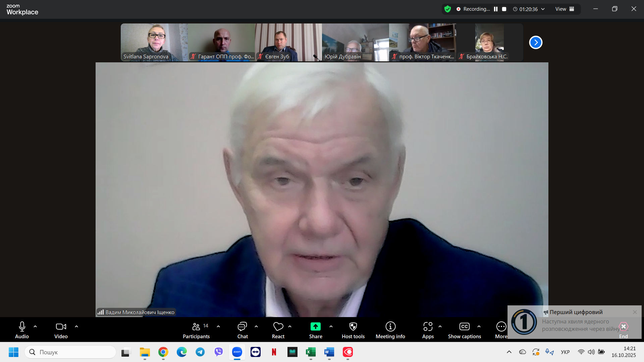Pause the meeting recording
The width and height of the screenshot is (644, 362).
[x=496, y=9]
